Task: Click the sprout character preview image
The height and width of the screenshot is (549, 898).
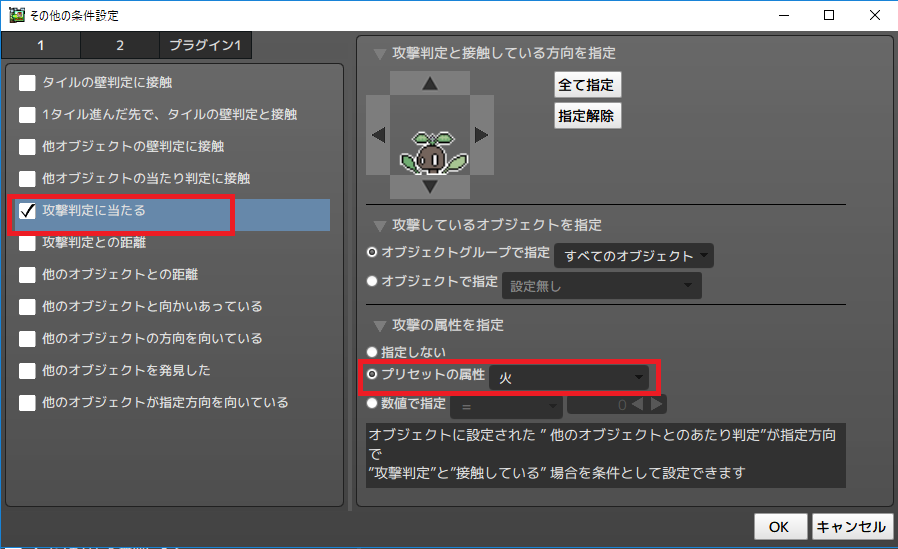Action: [x=434, y=153]
